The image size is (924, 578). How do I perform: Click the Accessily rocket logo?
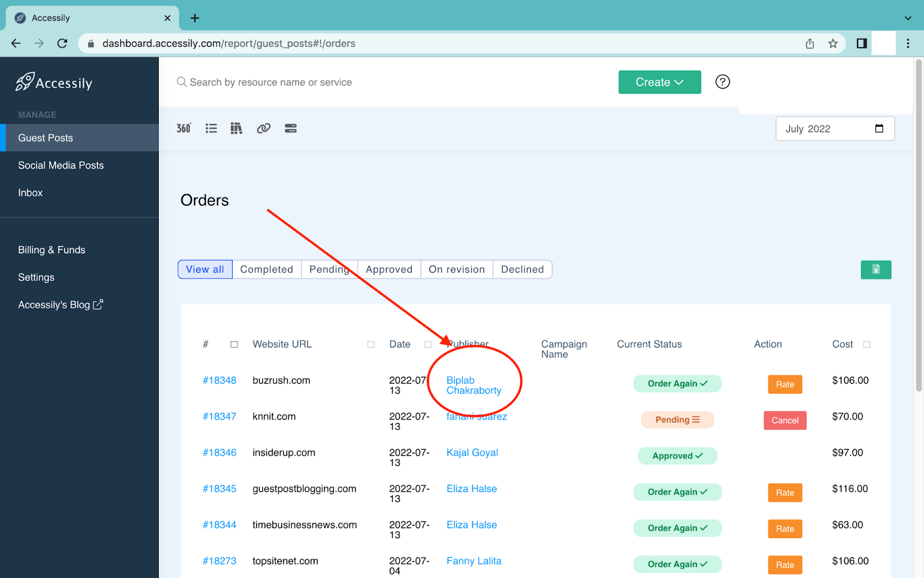54,83
